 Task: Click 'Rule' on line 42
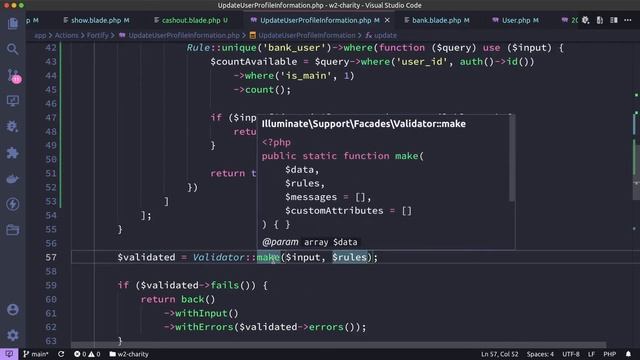[198, 48]
